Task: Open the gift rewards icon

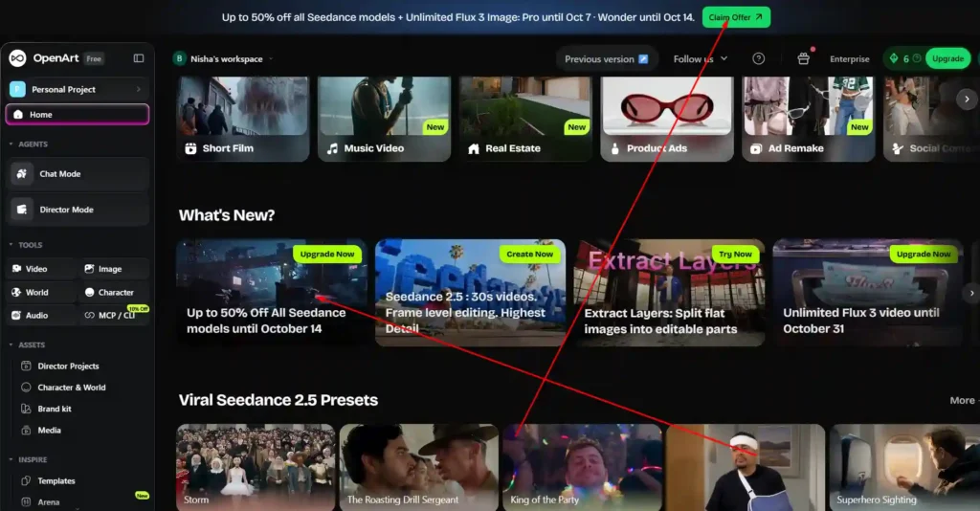Action: click(804, 58)
